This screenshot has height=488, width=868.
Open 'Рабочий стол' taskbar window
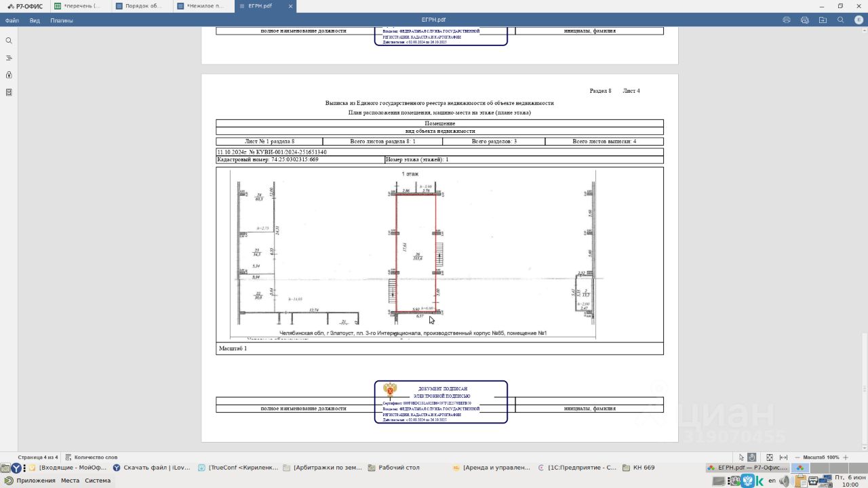pos(394,468)
